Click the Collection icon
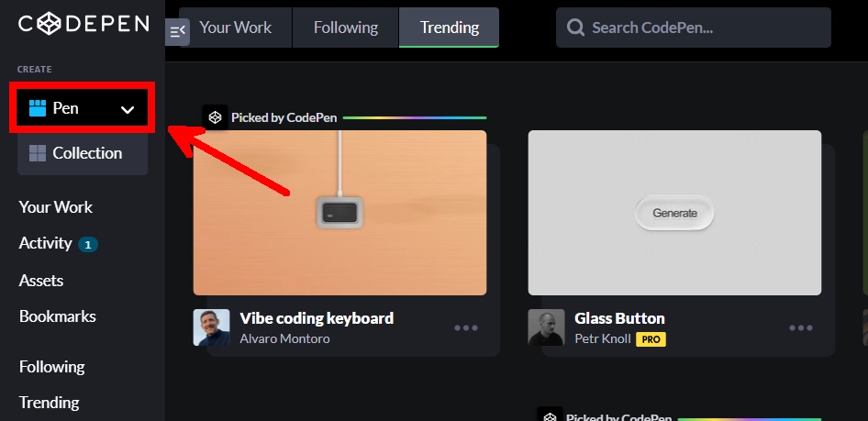Image resolution: width=868 pixels, height=421 pixels. pyautogui.click(x=38, y=153)
